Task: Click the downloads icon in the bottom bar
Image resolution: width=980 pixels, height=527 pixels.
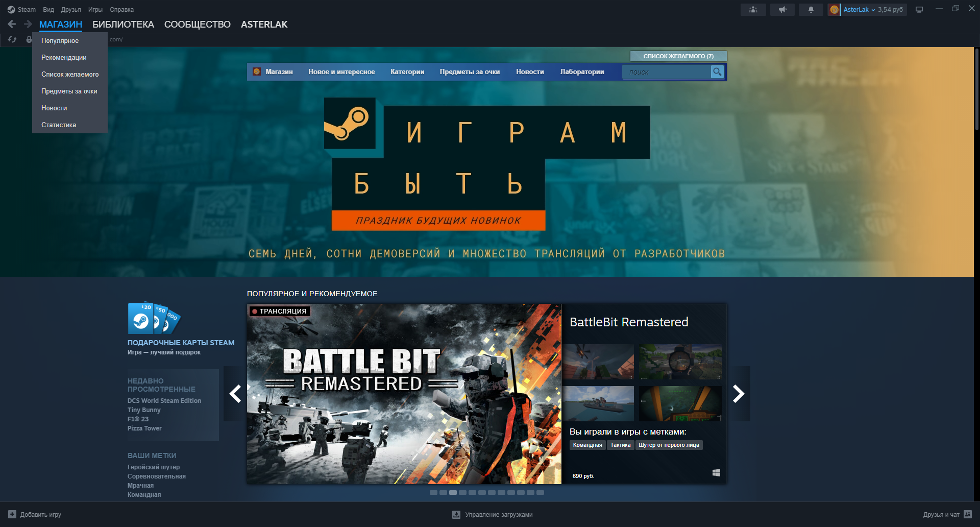Action: click(456, 514)
